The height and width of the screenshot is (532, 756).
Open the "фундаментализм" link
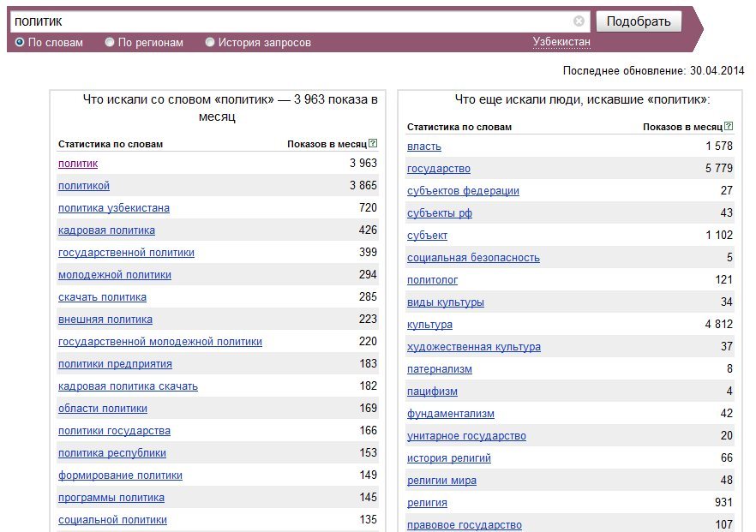[450, 414]
